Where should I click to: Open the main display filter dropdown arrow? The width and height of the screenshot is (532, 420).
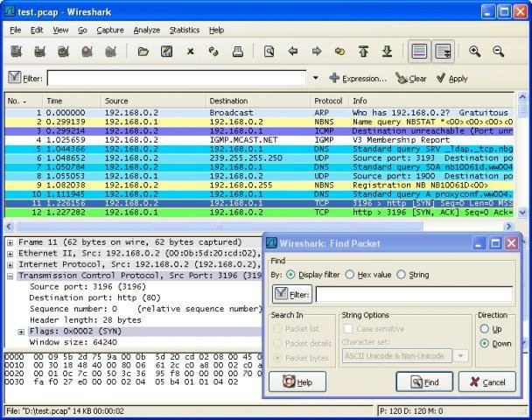pyautogui.click(x=316, y=78)
